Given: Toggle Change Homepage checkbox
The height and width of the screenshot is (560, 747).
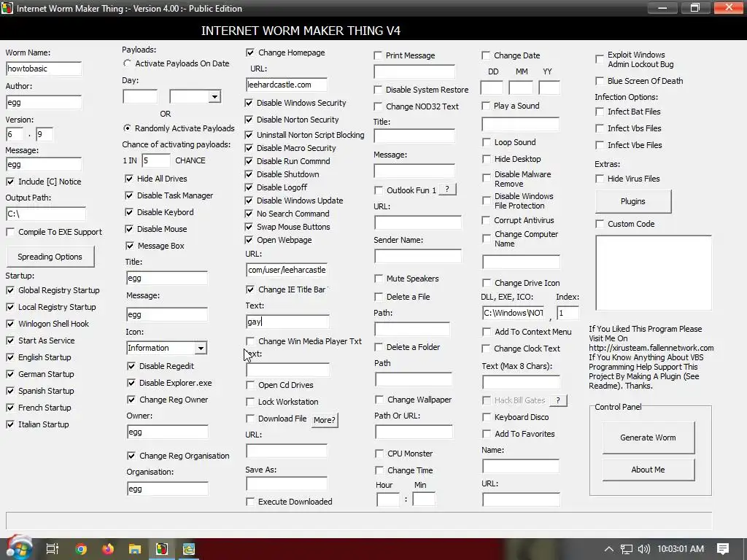Looking at the screenshot, I should 249,52.
